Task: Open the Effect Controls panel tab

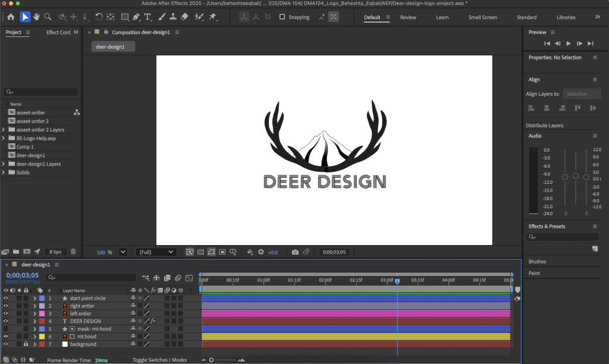Action: pos(58,32)
